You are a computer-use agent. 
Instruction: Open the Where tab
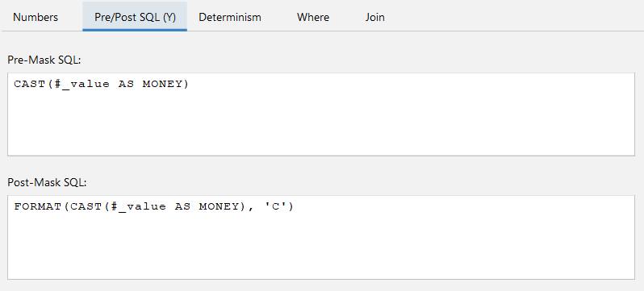(313, 17)
